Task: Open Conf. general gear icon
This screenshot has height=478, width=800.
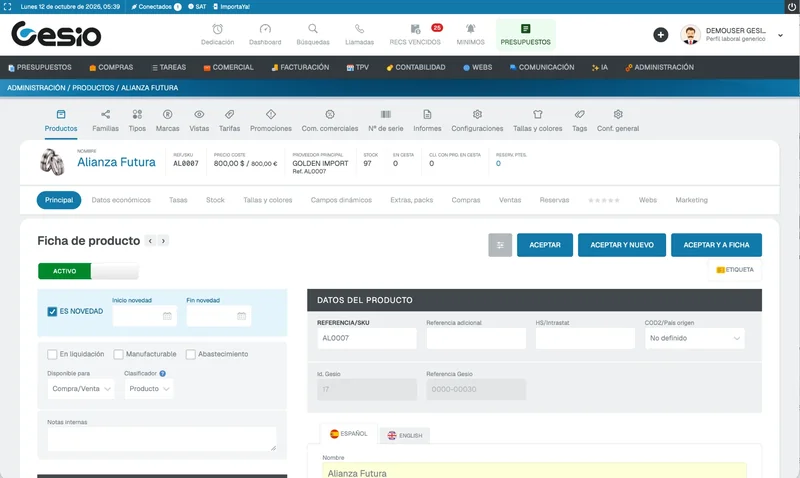Action: (618, 114)
